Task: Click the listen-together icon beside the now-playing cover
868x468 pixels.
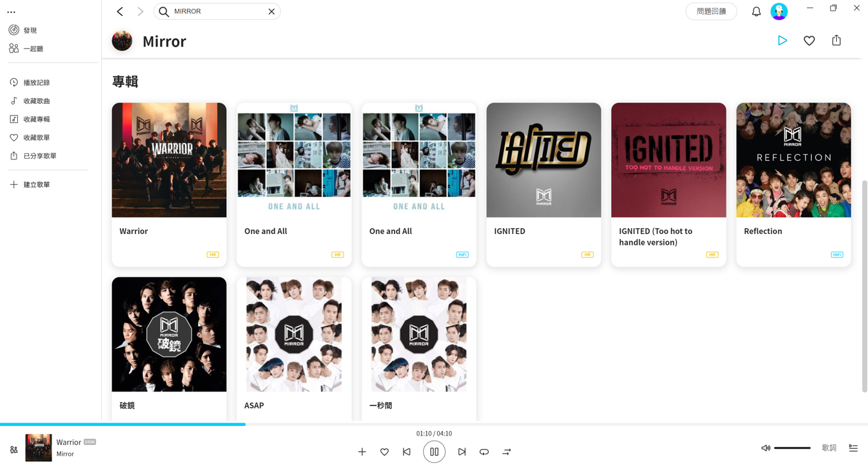Action: coord(14,450)
